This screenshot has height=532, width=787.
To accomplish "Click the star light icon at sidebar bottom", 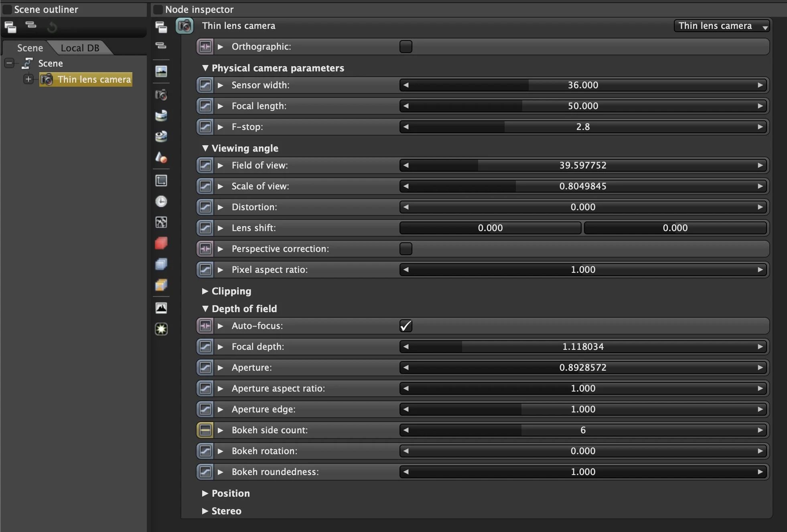I will pyautogui.click(x=161, y=329).
